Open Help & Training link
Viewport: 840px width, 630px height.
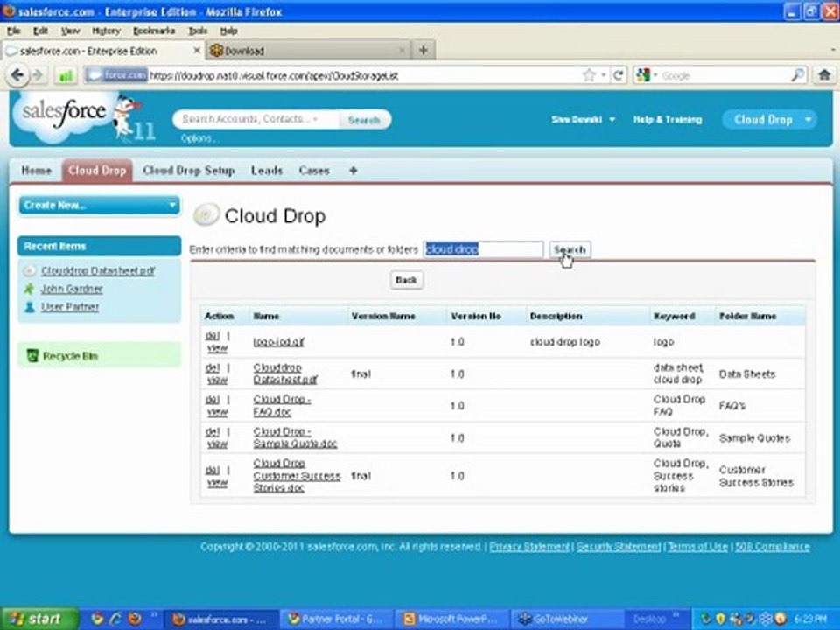pos(668,120)
